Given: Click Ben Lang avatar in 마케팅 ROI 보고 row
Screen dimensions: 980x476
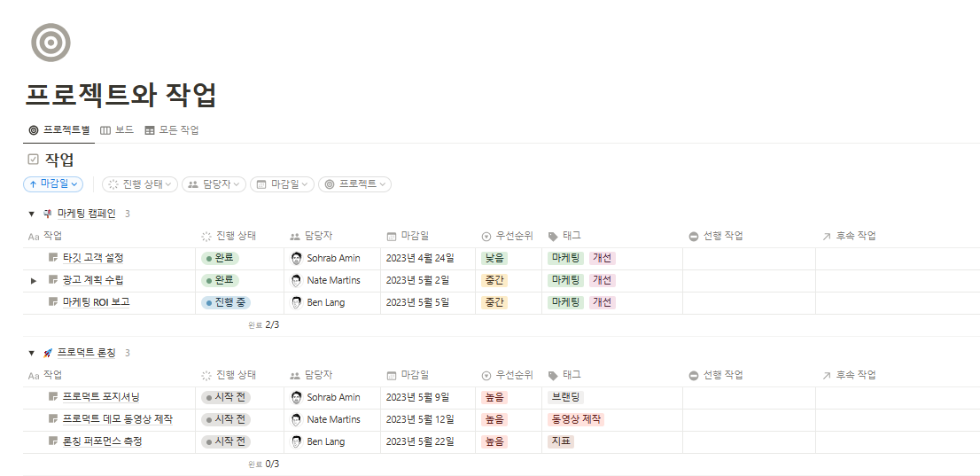Looking at the screenshot, I should 296,302.
